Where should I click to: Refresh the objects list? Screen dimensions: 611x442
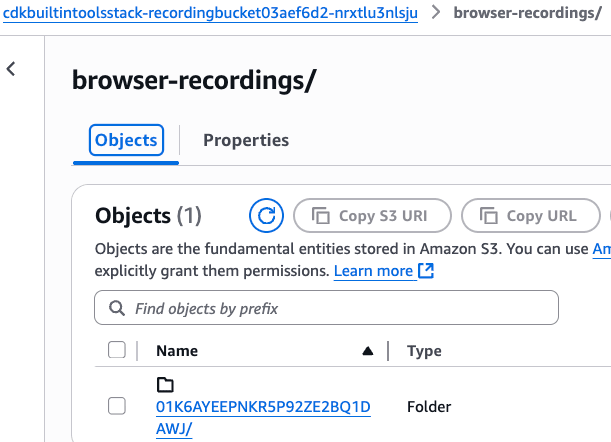tap(267, 216)
